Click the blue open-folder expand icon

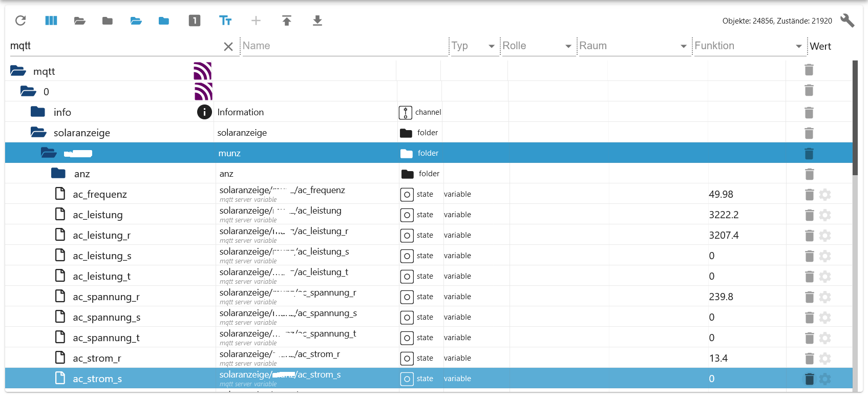[x=136, y=20]
